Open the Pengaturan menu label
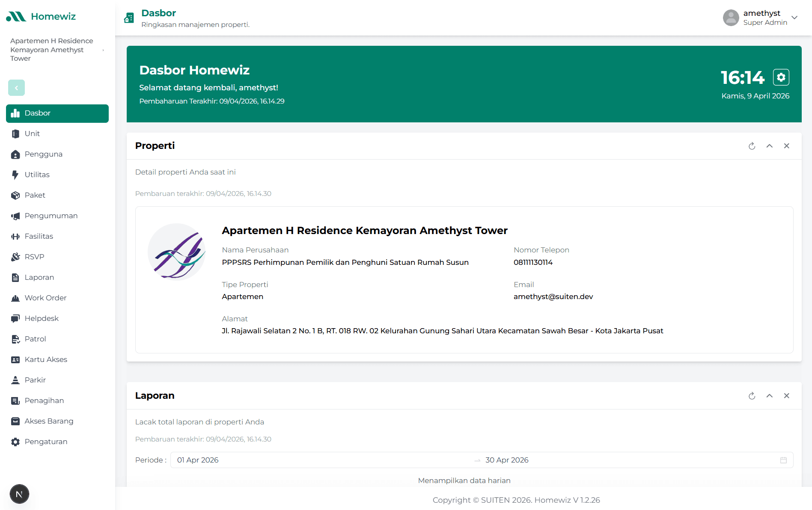Image resolution: width=812 pixels, height=510 pixels. (x=46, y=442)
